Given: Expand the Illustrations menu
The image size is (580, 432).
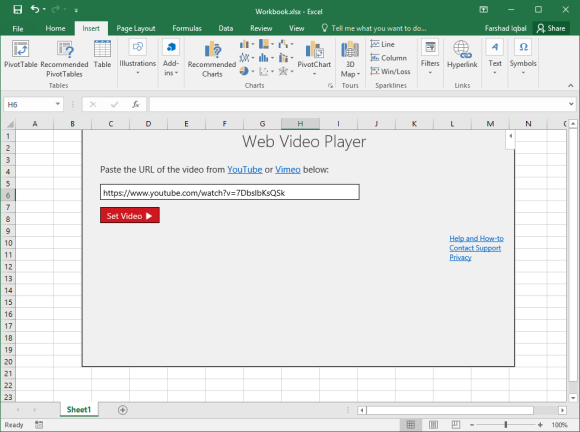Looking at the screenshot, I should pos(138,57).
